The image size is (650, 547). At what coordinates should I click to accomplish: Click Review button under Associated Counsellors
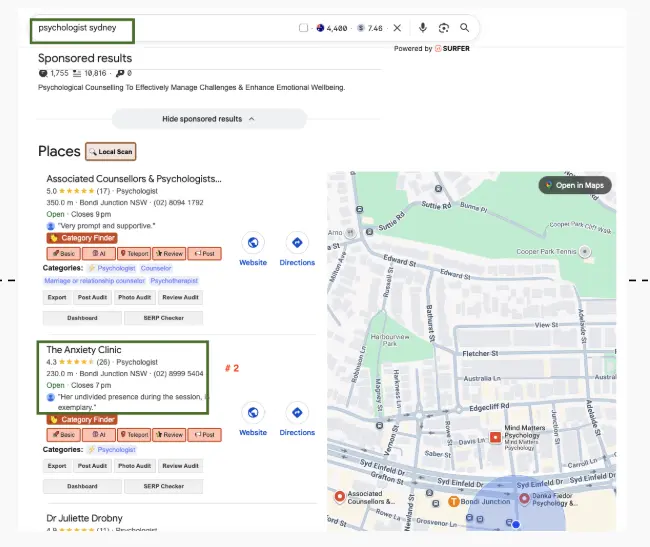tap(169, 254)
